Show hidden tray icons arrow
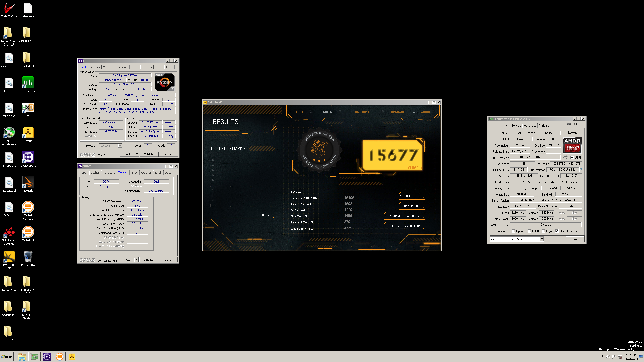This screenshot has width=644, height=362. click(602, 356)
